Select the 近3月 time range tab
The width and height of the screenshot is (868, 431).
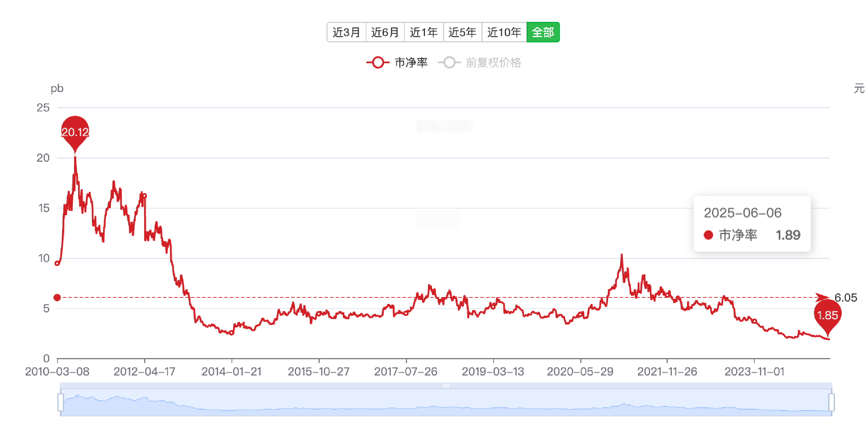(346, 32)
